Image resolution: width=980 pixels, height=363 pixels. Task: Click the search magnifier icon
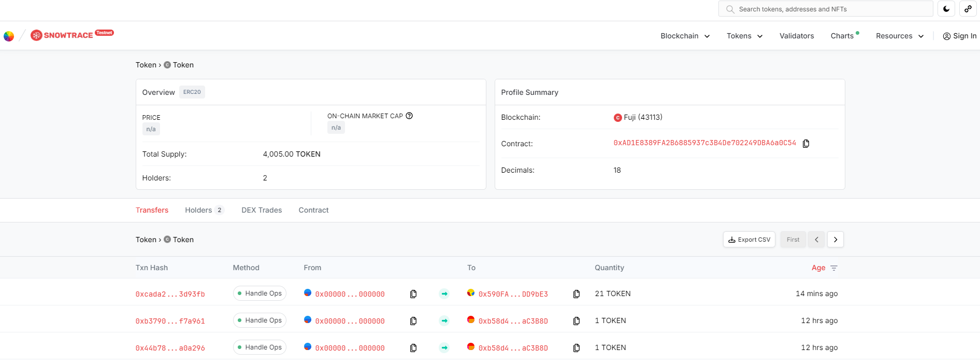click(x=730, y=9)
